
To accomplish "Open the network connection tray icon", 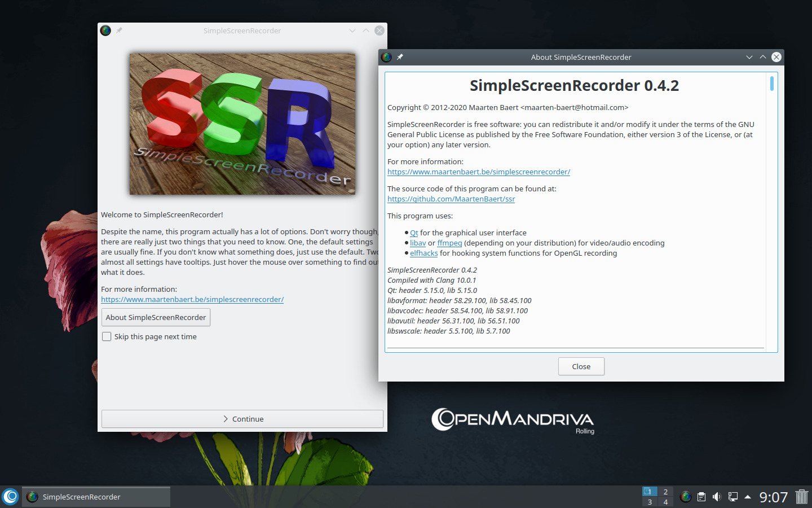I will pyautogui.click(x=732, y=497).
